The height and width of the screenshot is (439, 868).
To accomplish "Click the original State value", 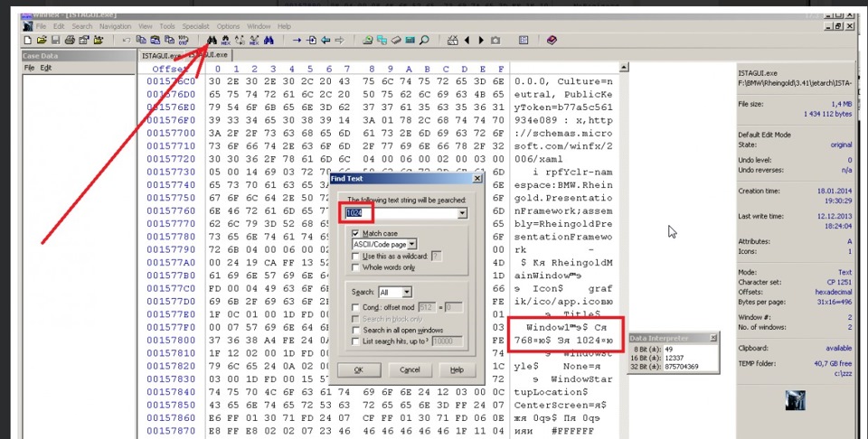I will coord(841,145).
